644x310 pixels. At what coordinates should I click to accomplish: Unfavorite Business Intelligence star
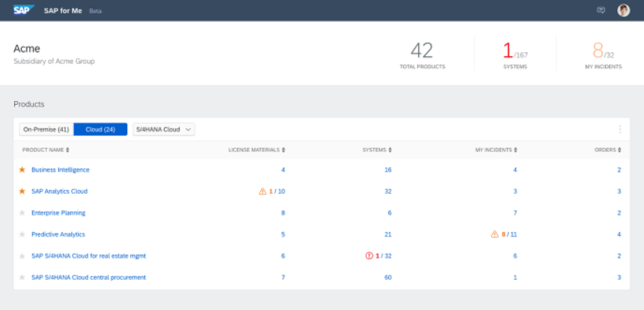pyautogui.click(x=22, y=170)
